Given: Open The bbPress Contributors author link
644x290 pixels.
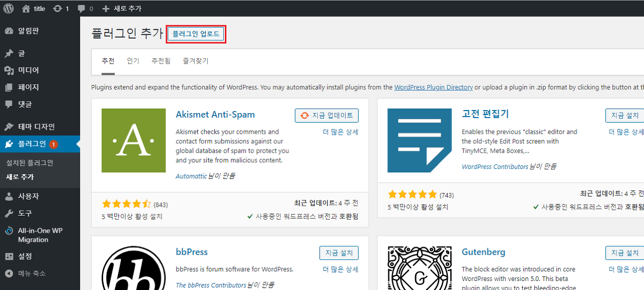Looking at the screenshot, I should point(211,285).
